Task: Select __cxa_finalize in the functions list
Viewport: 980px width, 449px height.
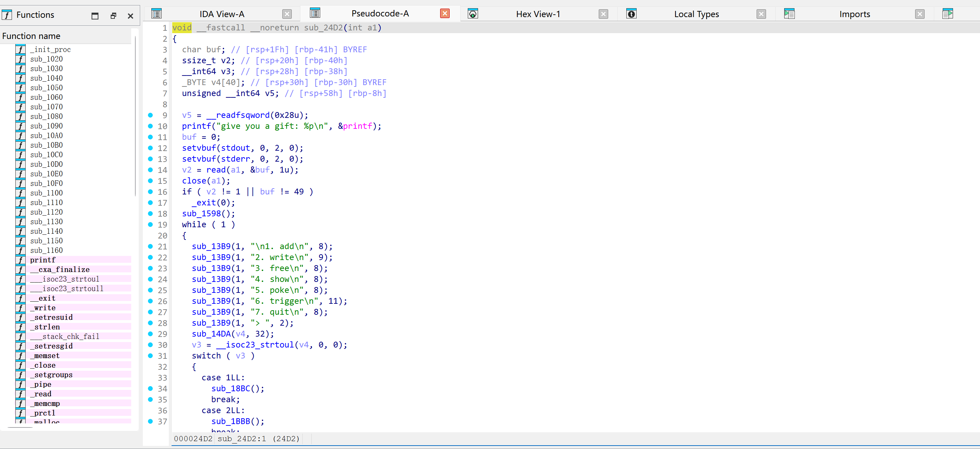Action: coord(60,269)
